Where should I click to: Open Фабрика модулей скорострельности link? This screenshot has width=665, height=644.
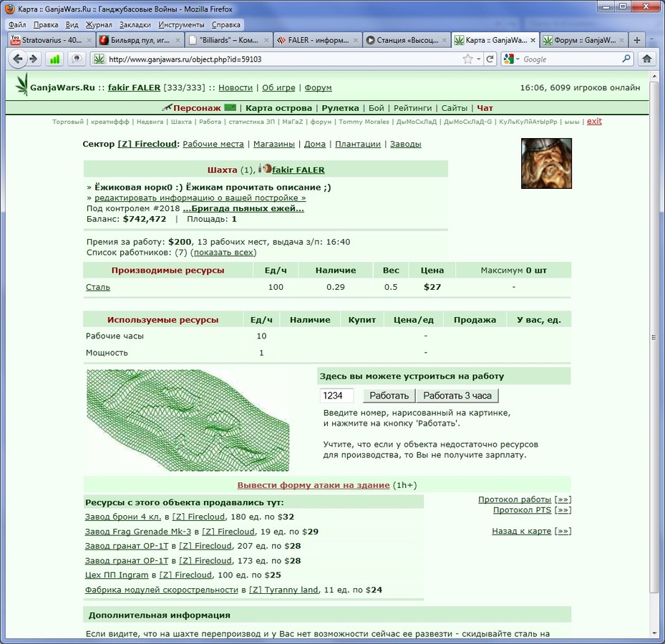coord(162,590)
